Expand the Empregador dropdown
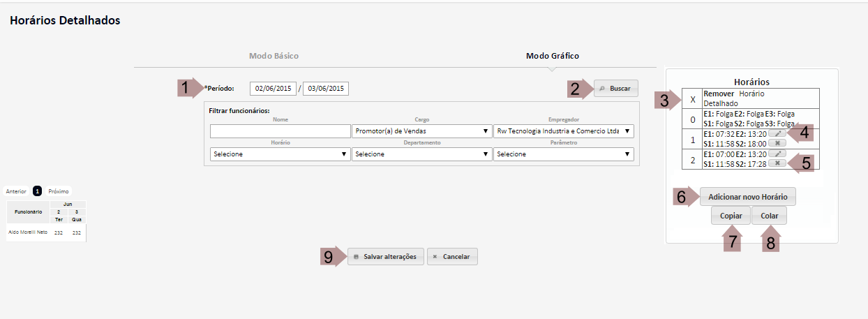Viewport: 868px width, 319px height. point(563,131)
